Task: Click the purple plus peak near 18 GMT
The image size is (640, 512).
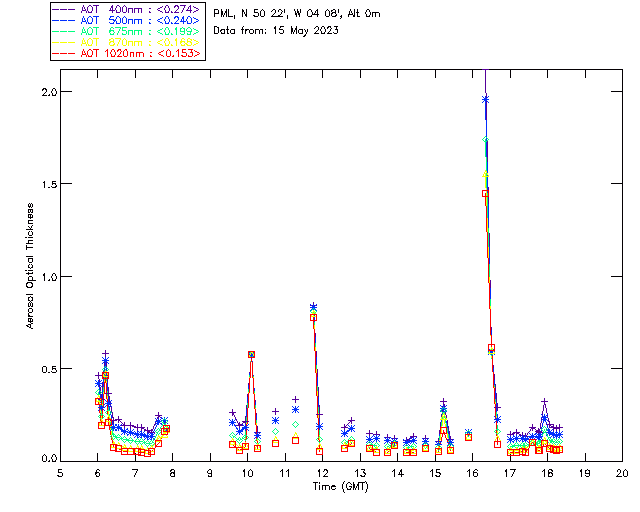Action: coord(544,402)
